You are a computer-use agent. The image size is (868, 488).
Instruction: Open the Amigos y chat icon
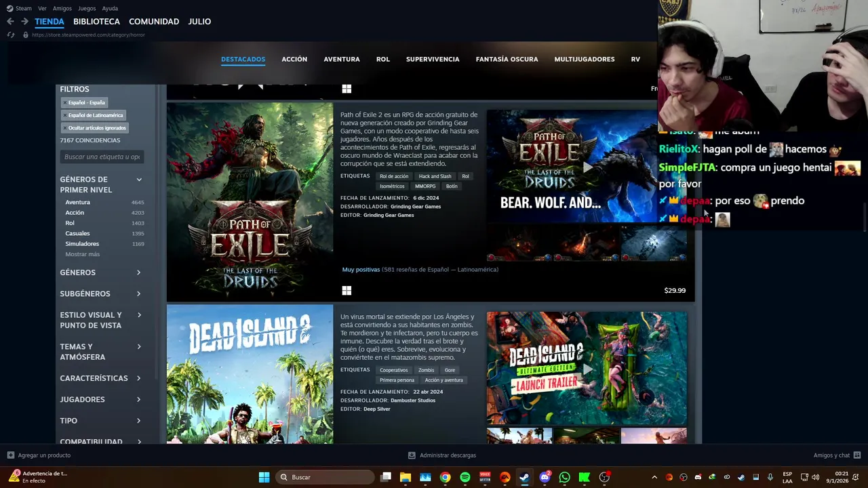point(857,455)
